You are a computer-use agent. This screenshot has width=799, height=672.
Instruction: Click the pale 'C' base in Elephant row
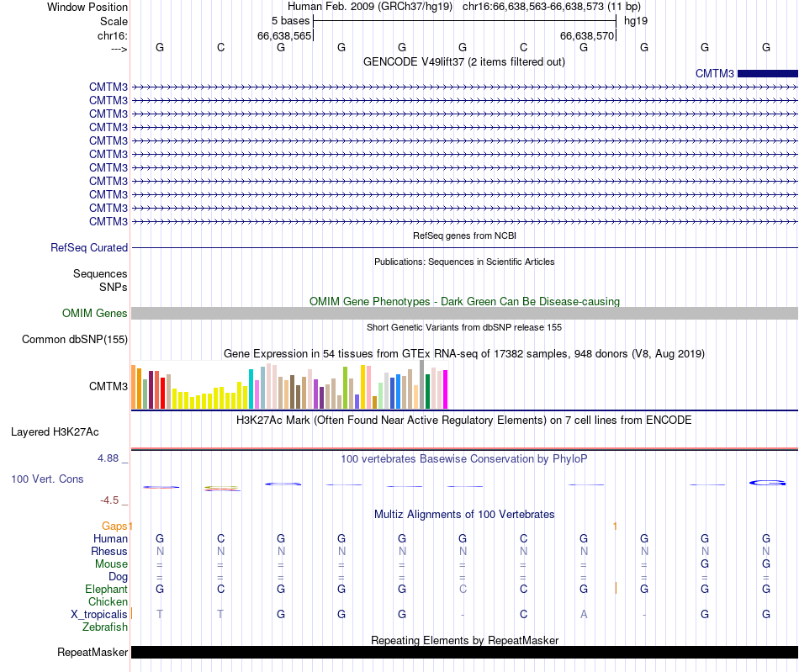tap(463, 589)
